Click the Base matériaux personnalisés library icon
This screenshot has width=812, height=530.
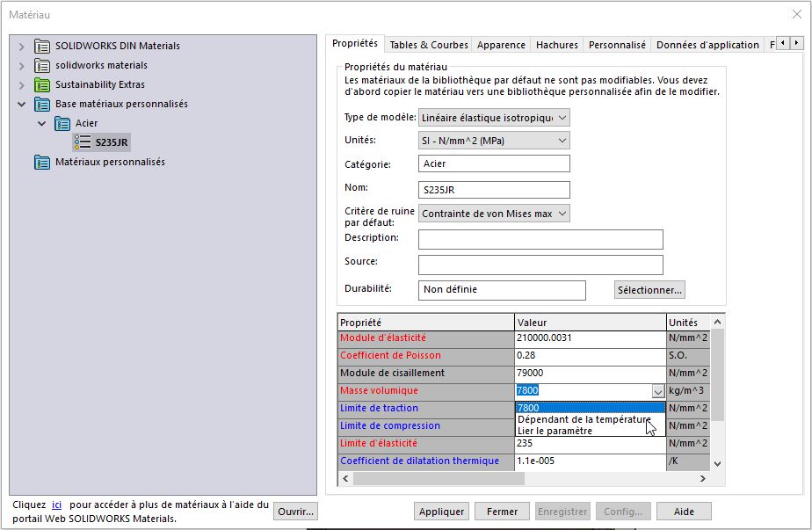tap(42, 104)
